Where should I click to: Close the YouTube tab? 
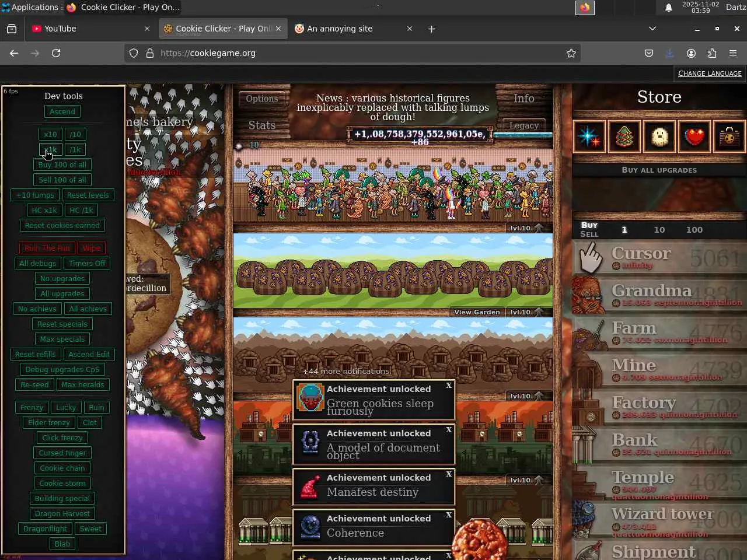click(x=147, y=29)
